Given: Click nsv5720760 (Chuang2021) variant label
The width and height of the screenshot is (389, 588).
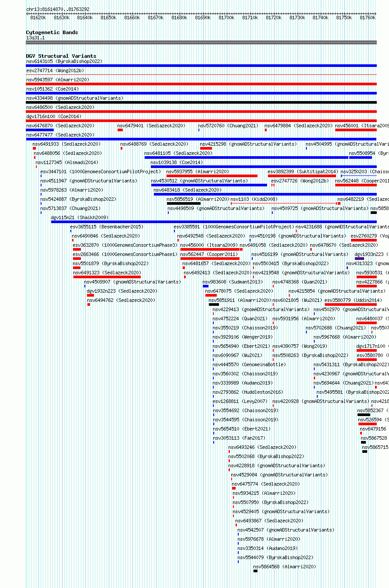Looking at the screenshot, I should coord(228,126).
